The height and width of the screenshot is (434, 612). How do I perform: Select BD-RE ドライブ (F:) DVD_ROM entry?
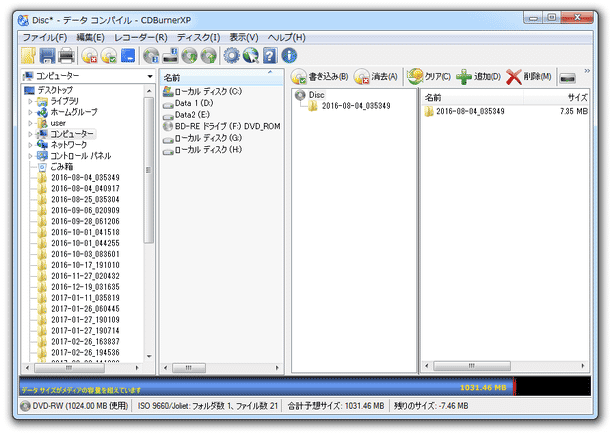click(x=222, y=127)
